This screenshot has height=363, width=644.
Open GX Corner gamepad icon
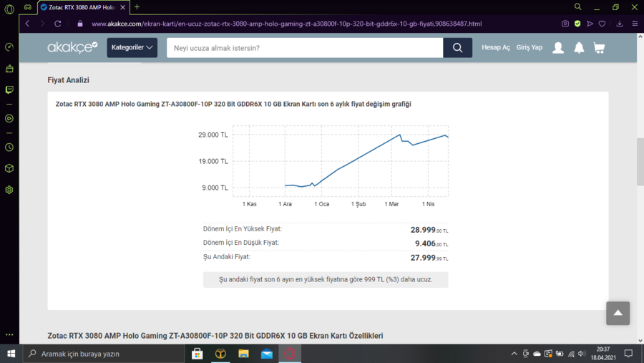click(x=27, y=7)
